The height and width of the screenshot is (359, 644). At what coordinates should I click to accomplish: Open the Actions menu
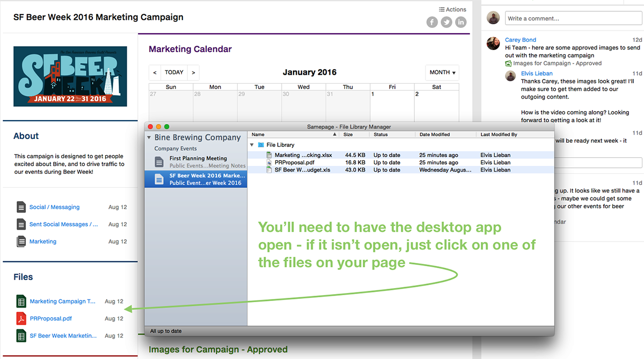pyautogui.click(x=452, y=9)
